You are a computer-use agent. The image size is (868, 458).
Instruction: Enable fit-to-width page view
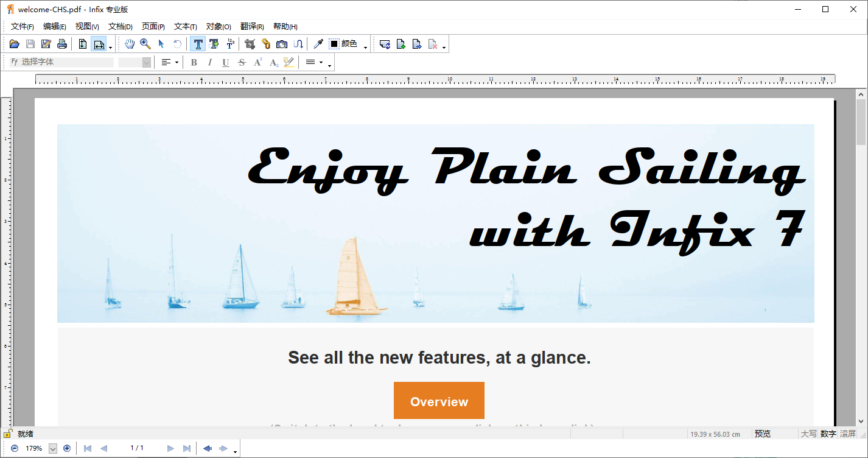(98, 43)
